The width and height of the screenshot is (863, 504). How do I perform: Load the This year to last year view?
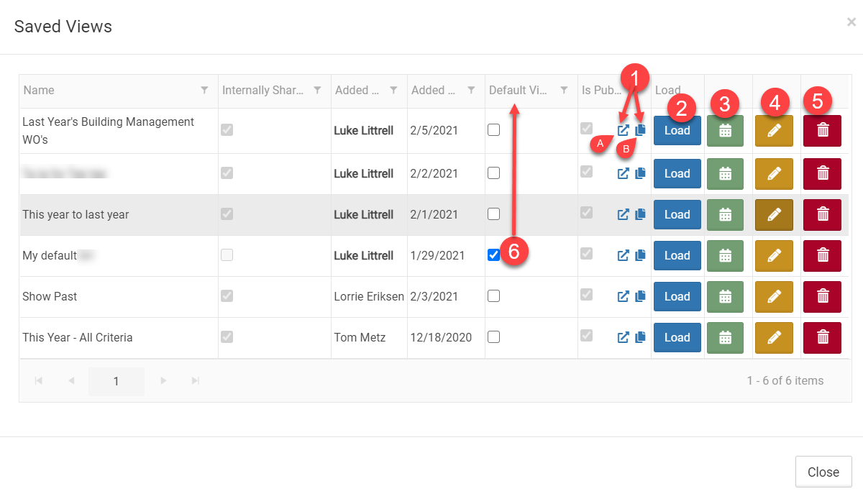(x=677, y=214)
